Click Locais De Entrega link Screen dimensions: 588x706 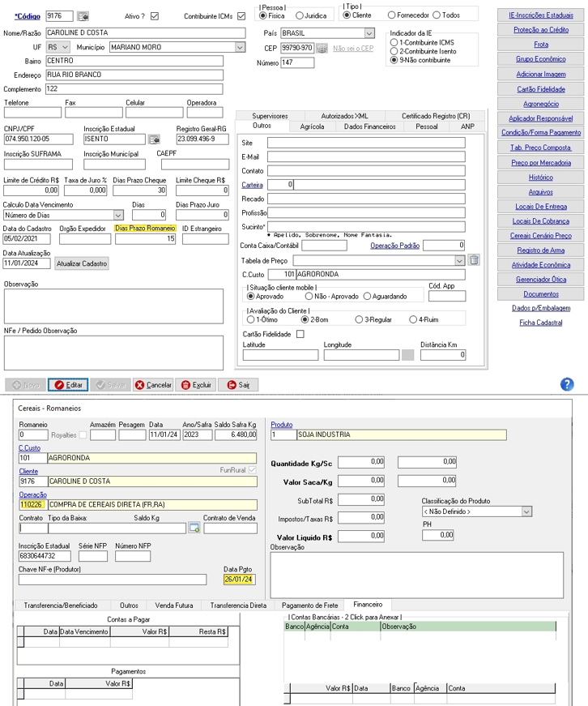(x=541, y=207)
